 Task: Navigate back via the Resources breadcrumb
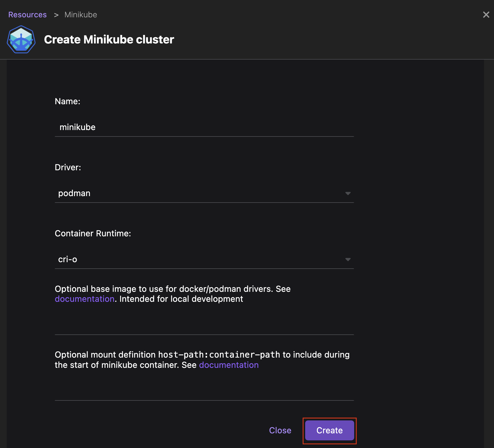[27, 14]
